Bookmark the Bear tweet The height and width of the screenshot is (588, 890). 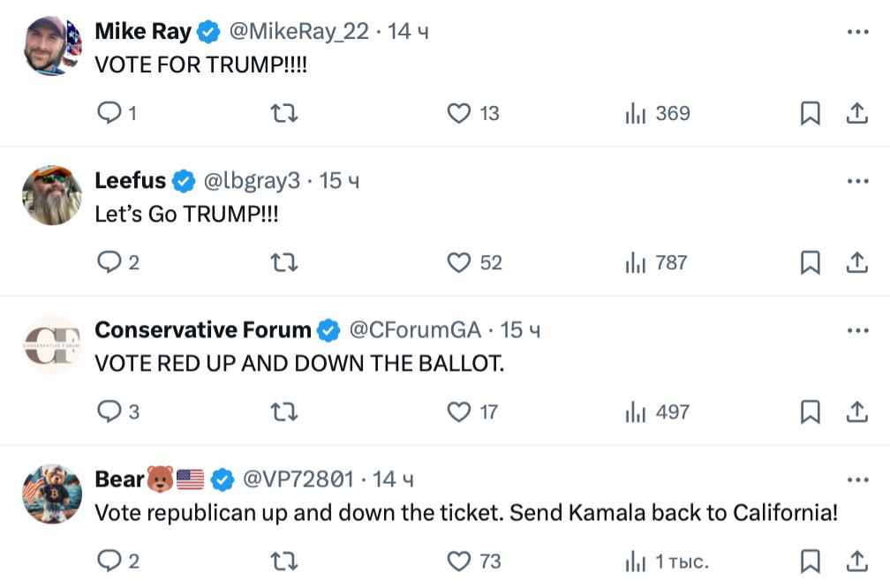[x=810, y=561]
